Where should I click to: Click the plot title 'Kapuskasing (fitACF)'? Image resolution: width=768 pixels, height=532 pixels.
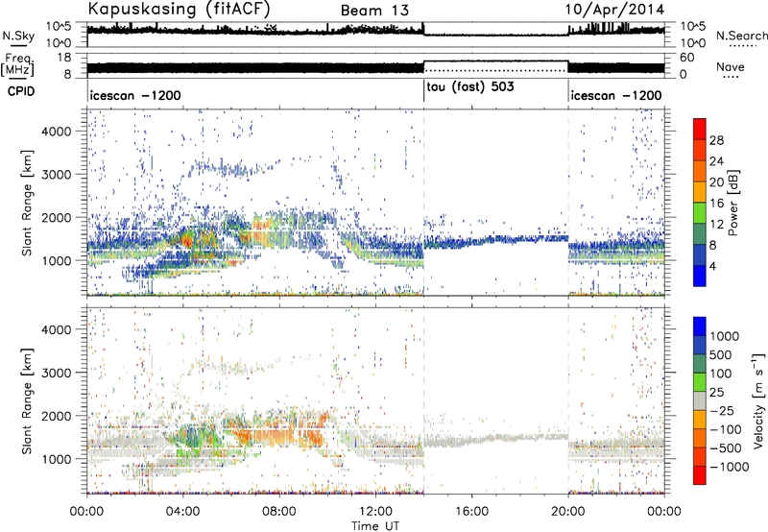click(x=180, y=9)
